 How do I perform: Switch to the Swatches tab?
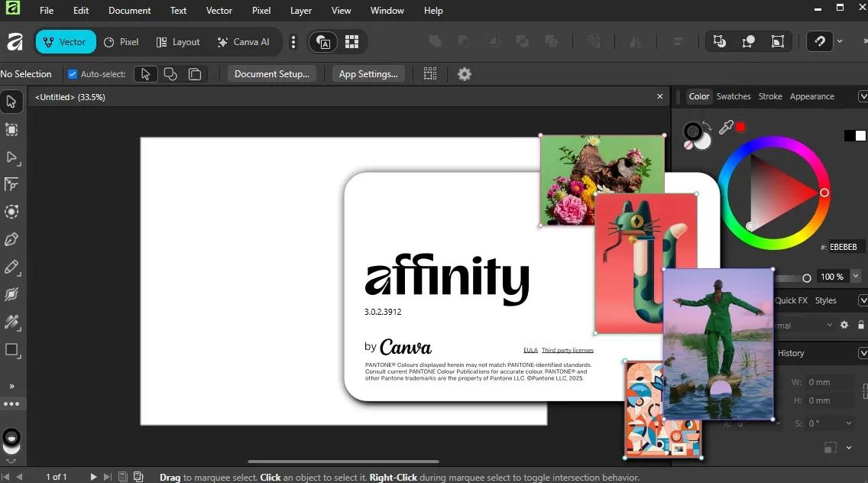(734, 96)
